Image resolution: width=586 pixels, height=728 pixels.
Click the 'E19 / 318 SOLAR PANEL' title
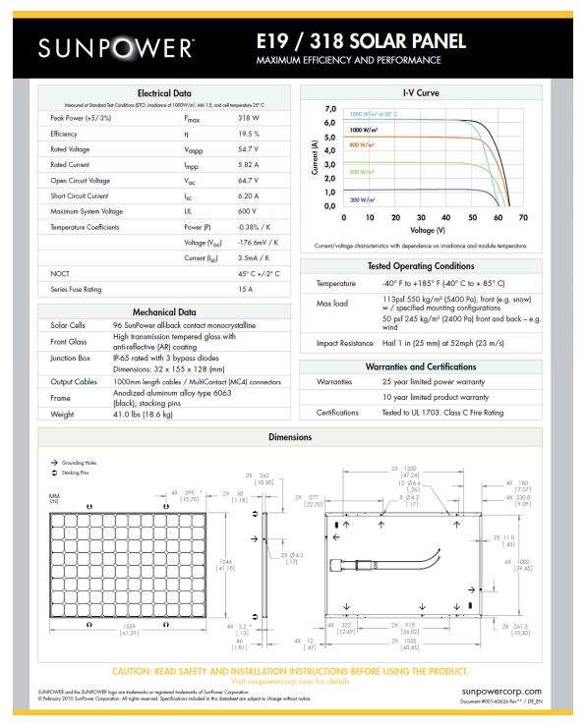pyautogui.click(x=361, y=41)
